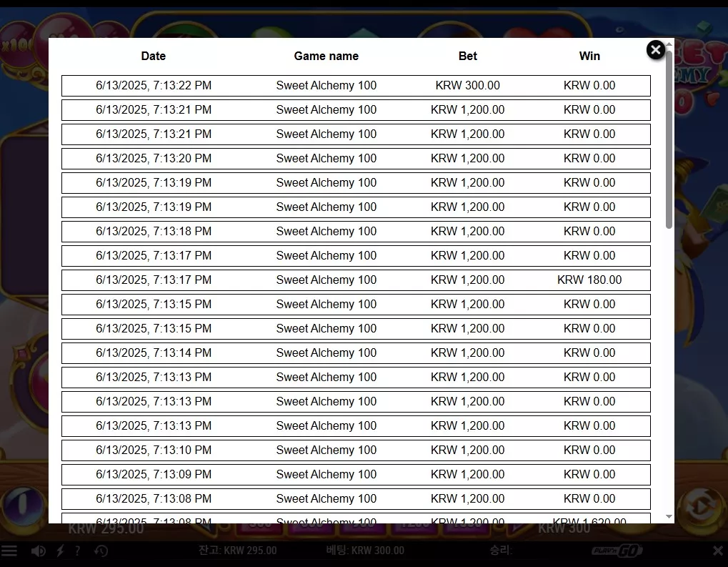728x567 pixels.
Task: Click the scrollbar up arrow of history list
Action: coord(669,44)
